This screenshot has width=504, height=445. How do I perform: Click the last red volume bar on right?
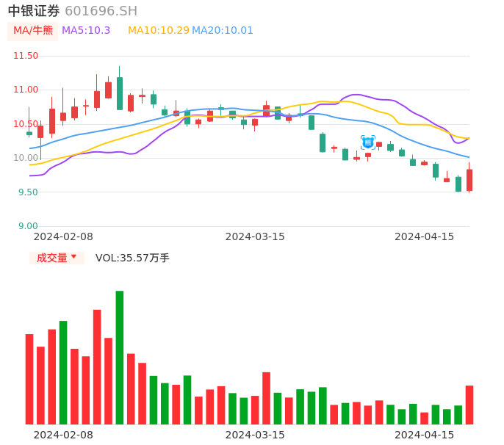[469, 405]
